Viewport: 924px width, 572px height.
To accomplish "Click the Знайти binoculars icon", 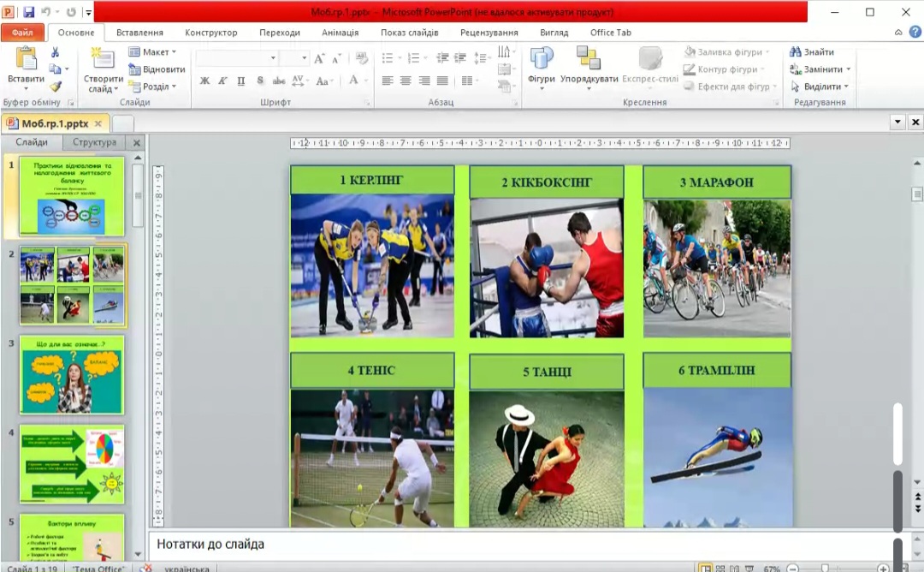I will [x=796, y=52].
